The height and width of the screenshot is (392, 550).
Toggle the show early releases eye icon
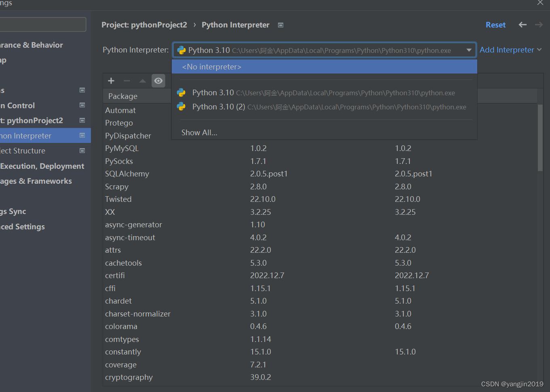[x=158, y=81]
